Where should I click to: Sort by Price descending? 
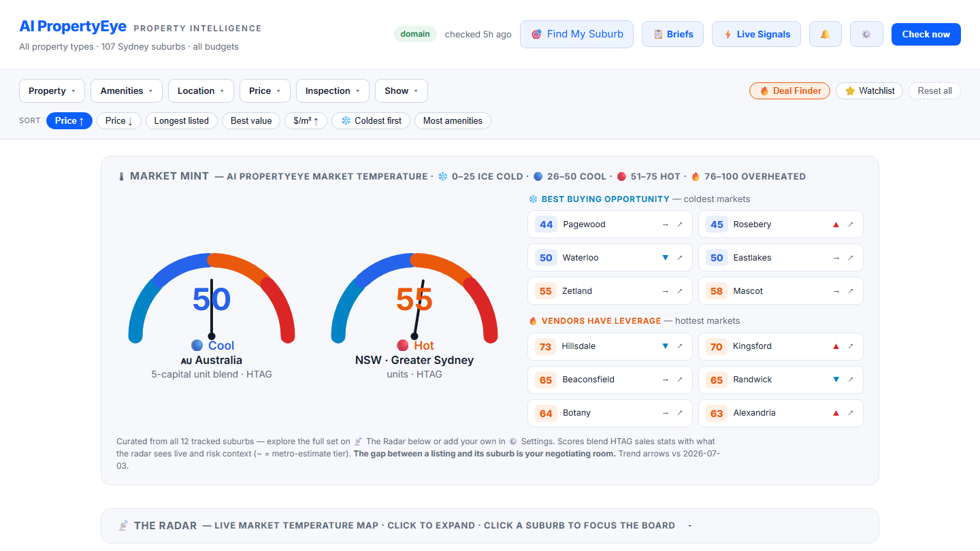point(119,120)
